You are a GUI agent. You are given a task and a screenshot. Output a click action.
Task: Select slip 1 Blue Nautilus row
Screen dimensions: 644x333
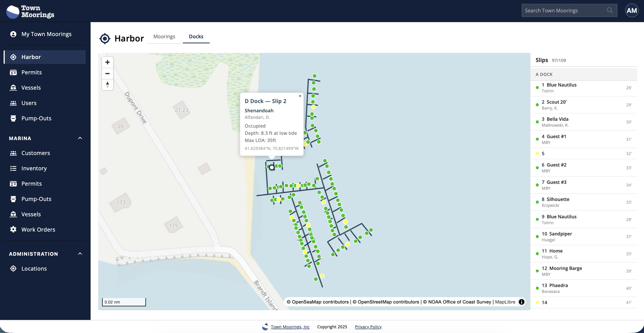584,88
